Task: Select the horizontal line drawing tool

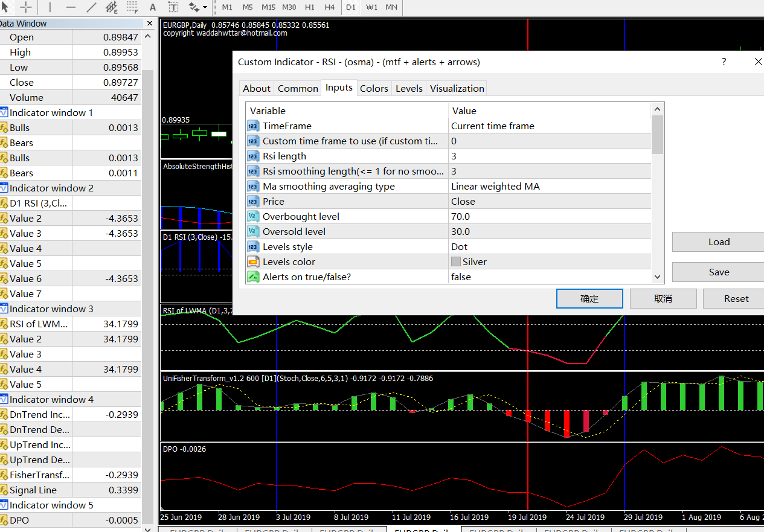Action: pyautogui.click(x=71, y=7)
